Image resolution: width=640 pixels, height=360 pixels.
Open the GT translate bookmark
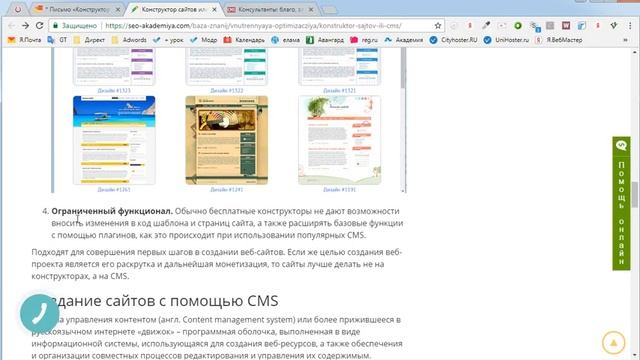pyautogui.click(x=57, y=40)
